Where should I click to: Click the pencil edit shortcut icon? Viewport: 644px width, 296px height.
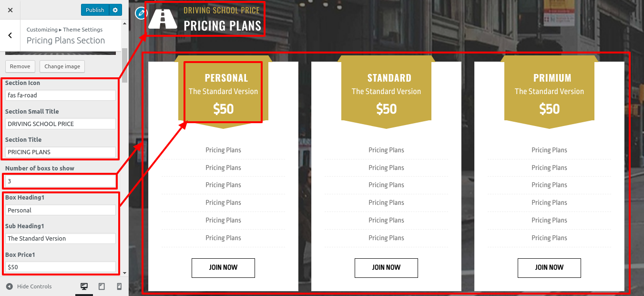(x=141, y=13)
